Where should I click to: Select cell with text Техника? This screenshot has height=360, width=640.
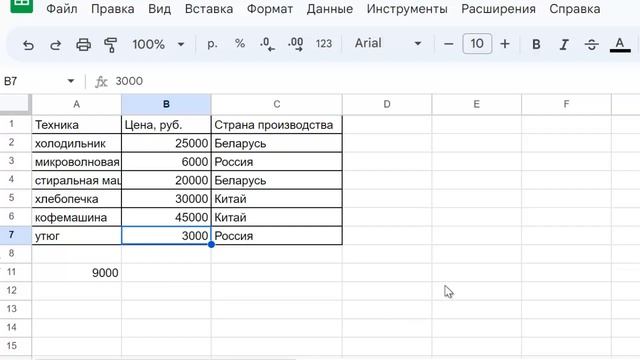point(76,124)
